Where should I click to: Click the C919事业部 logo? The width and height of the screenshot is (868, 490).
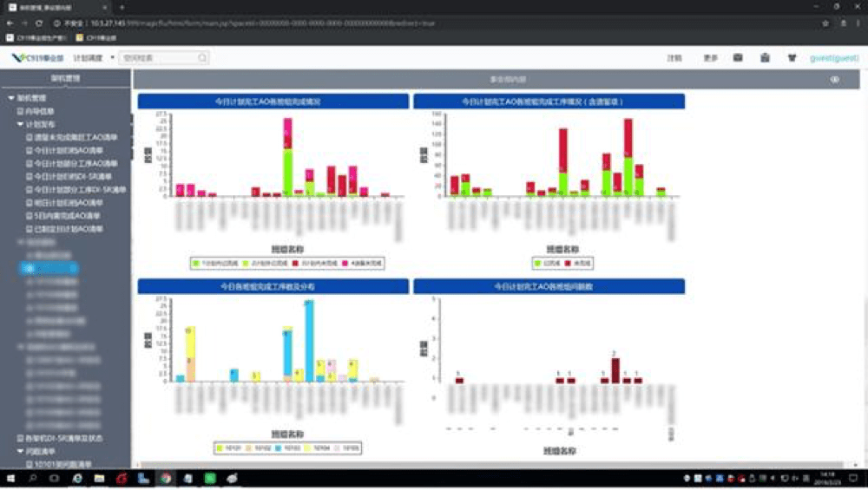(x=38, y=58)
